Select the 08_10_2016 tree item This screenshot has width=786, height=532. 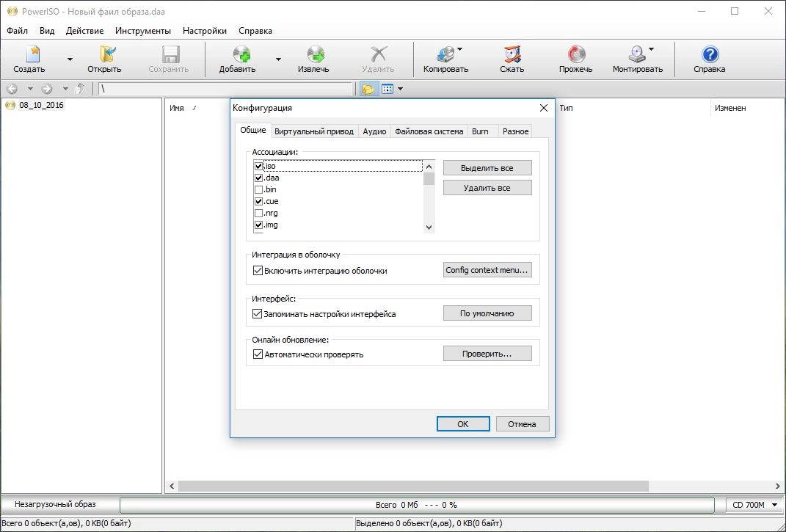41,105
